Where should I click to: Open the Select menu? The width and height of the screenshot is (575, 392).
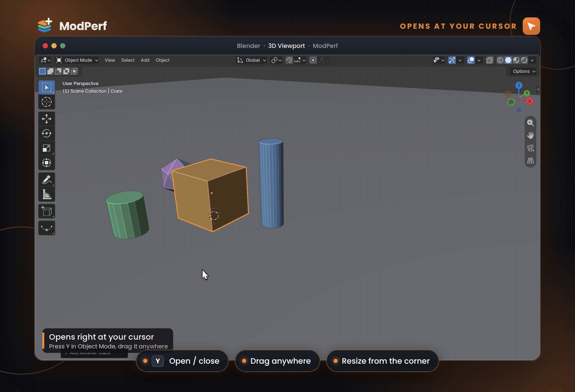128,60
